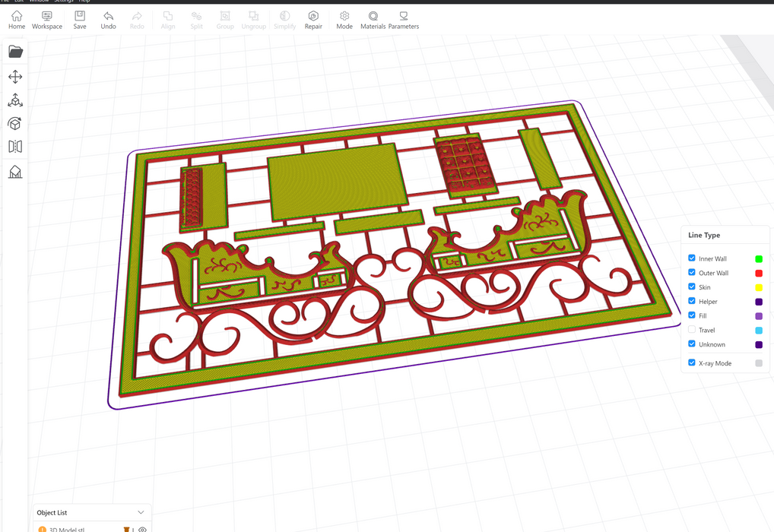Go to Home in the top toolbar
This screenshot has height=532, width=774.
coord(17,20)
